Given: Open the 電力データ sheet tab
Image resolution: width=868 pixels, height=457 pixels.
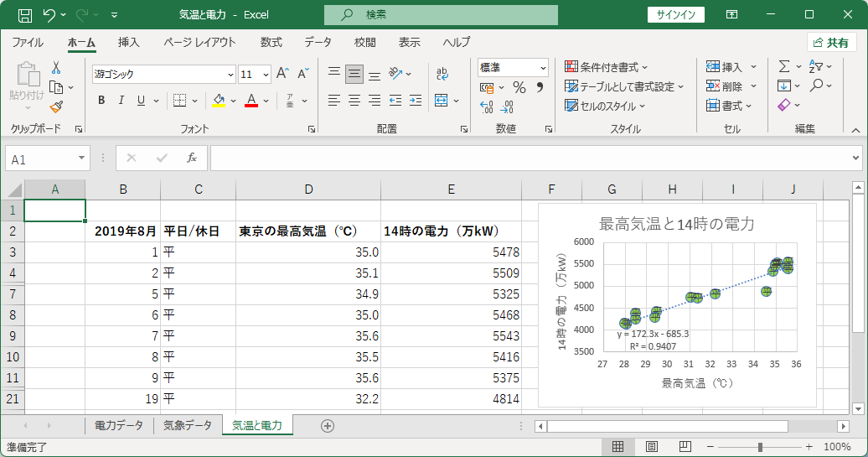Looking at the screenshot, I should (x=118, y=425).
